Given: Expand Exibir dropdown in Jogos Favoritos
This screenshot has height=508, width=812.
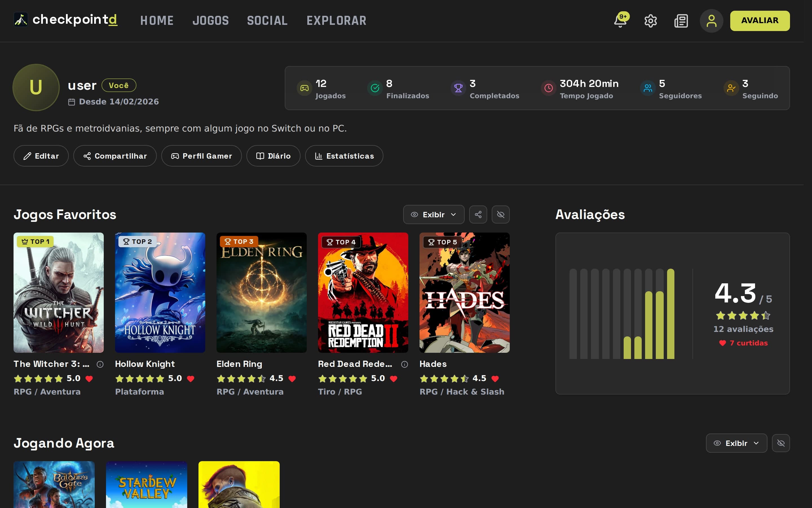Looking at the screenshot, I should [434, 214].
